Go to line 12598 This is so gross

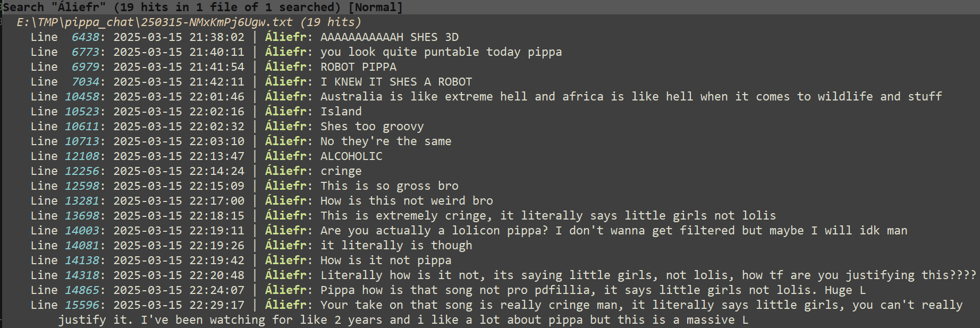point(244,186)
